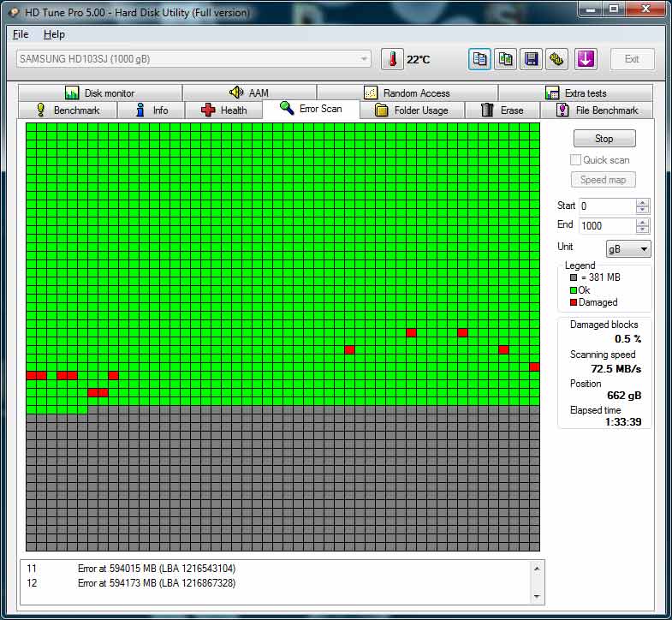Image resolution: width=672 pixels, height=620 pixels.
Task: Click the copy text to clipboard icon
Action: click(480, 59)
